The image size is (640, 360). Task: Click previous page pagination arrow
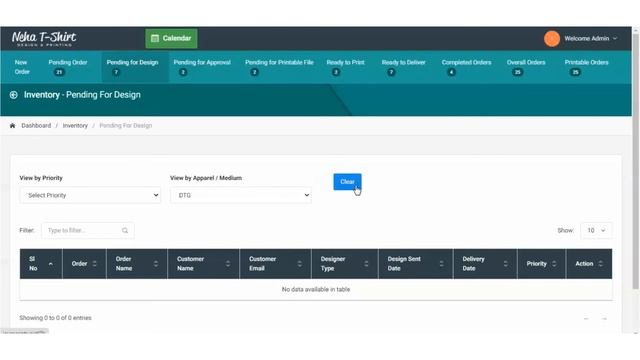pos(586,318)
